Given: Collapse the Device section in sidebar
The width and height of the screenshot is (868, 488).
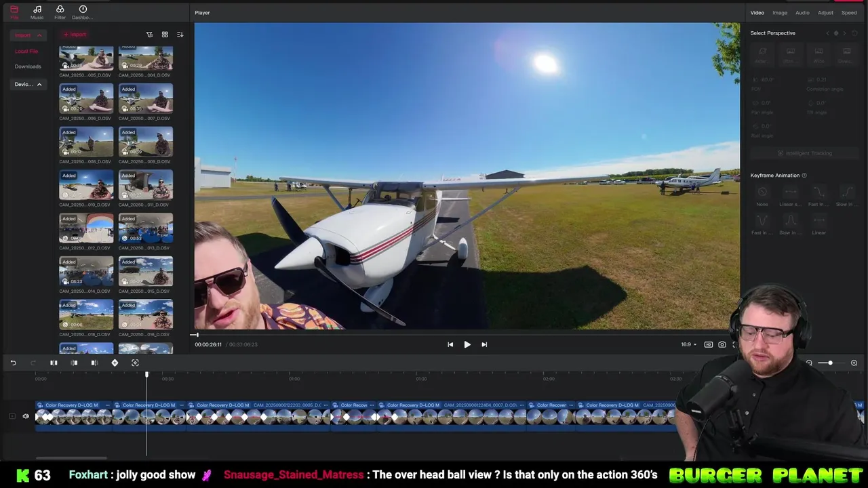Looking at the screenshot, I should point(28,84).
